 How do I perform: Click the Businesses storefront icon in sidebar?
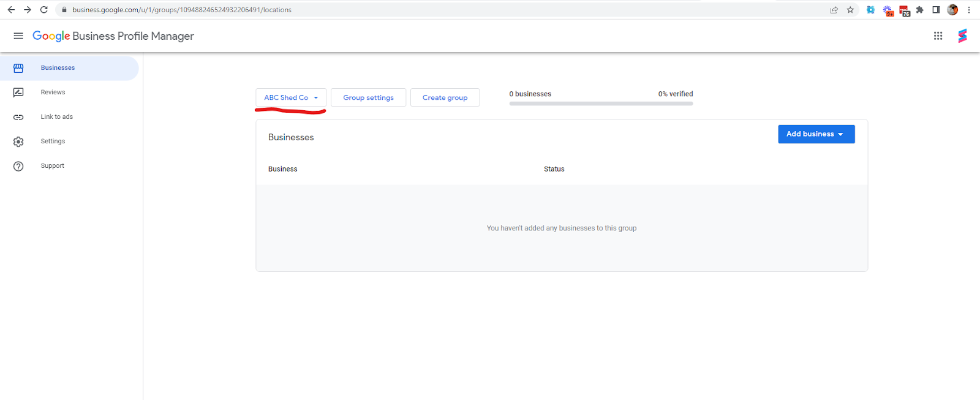[x=18, y=68]
